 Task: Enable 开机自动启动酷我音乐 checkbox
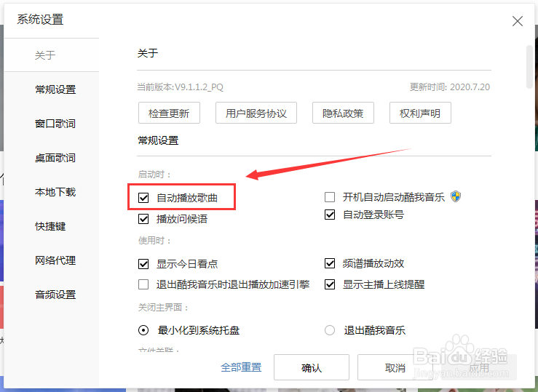click(330, 197)
